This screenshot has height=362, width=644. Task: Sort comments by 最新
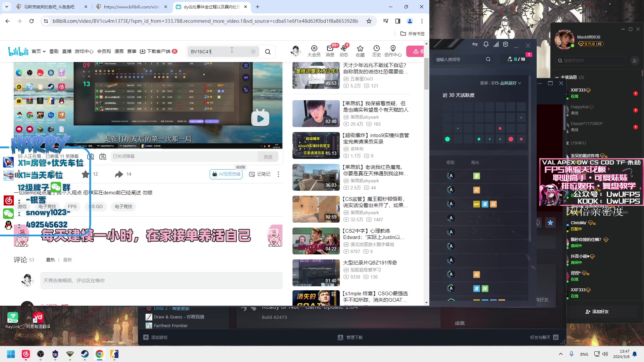pyautogui.click(x=68, y=260)
